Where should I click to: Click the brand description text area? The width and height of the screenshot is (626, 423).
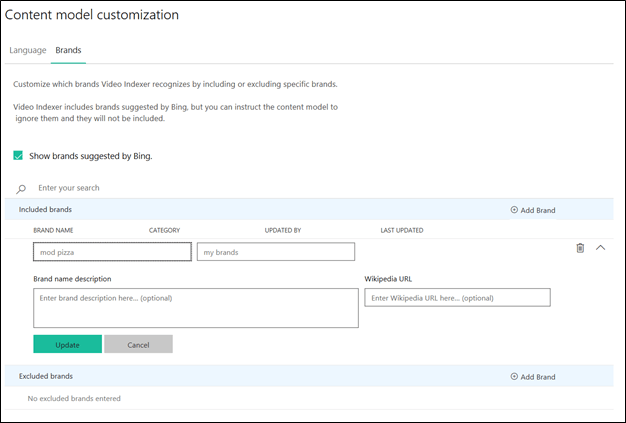tap(196, 308)
